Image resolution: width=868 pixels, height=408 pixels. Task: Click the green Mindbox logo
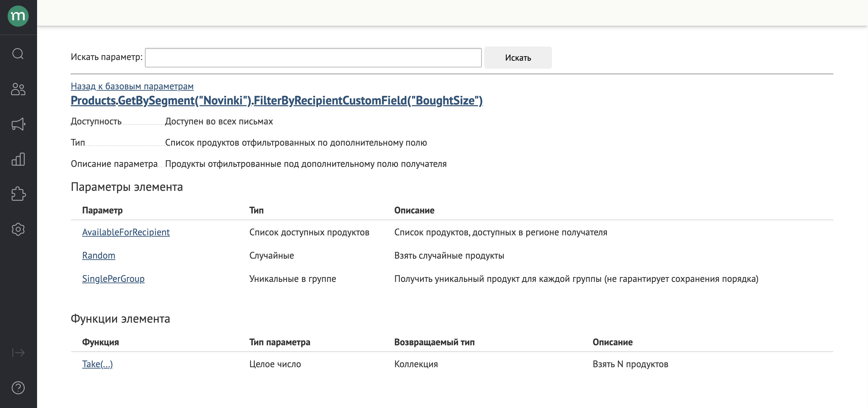[18, 16]
